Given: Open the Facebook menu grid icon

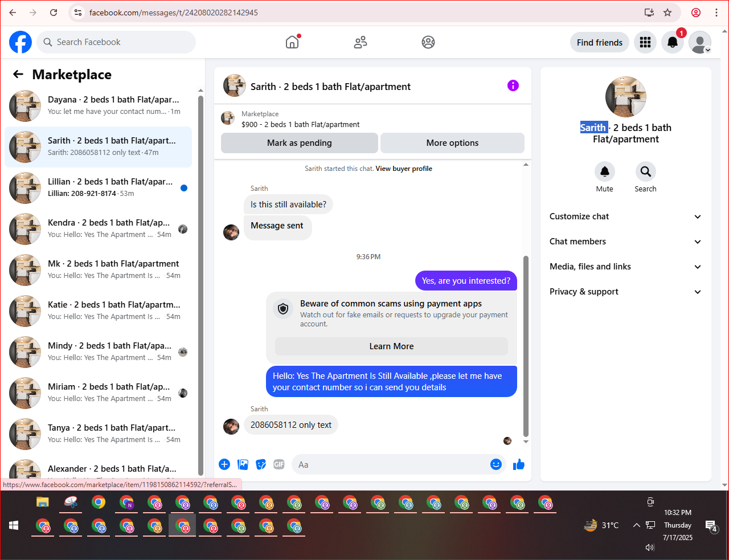Looking at the screenshot, I should coord(645,42).
